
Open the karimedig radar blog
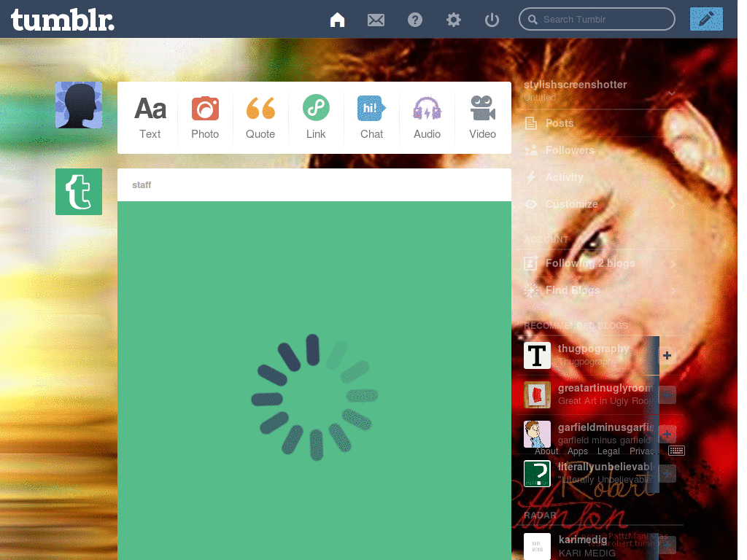(583, 540)
